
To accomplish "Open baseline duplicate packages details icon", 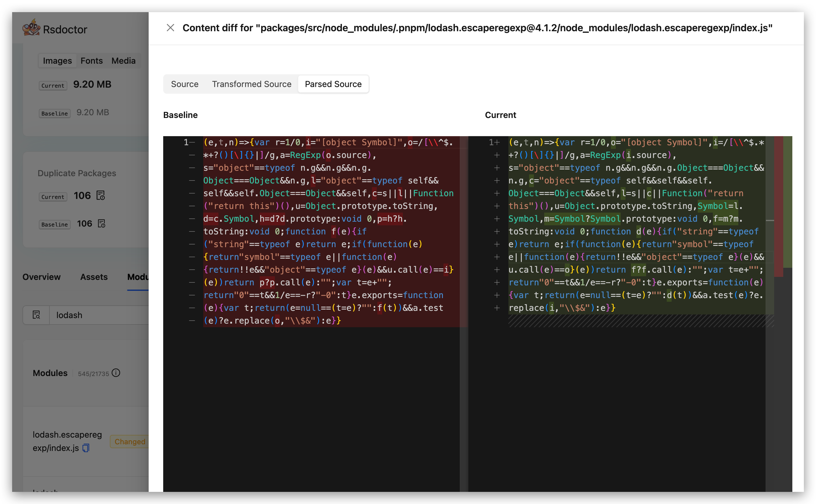I will tap(102, 223).
